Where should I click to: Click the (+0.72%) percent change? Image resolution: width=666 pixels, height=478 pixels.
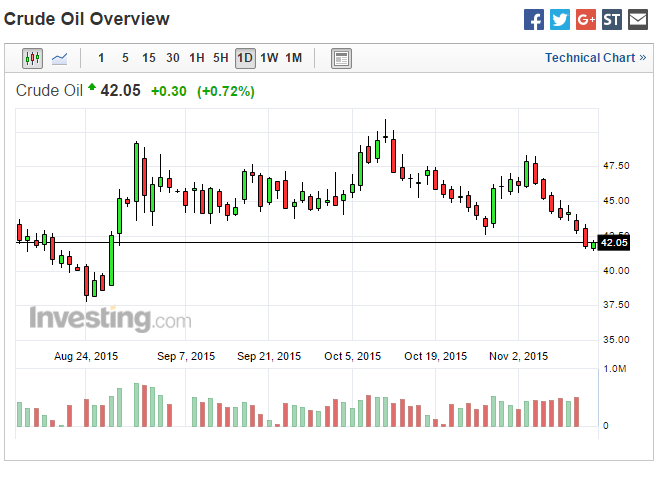(226, 91)
